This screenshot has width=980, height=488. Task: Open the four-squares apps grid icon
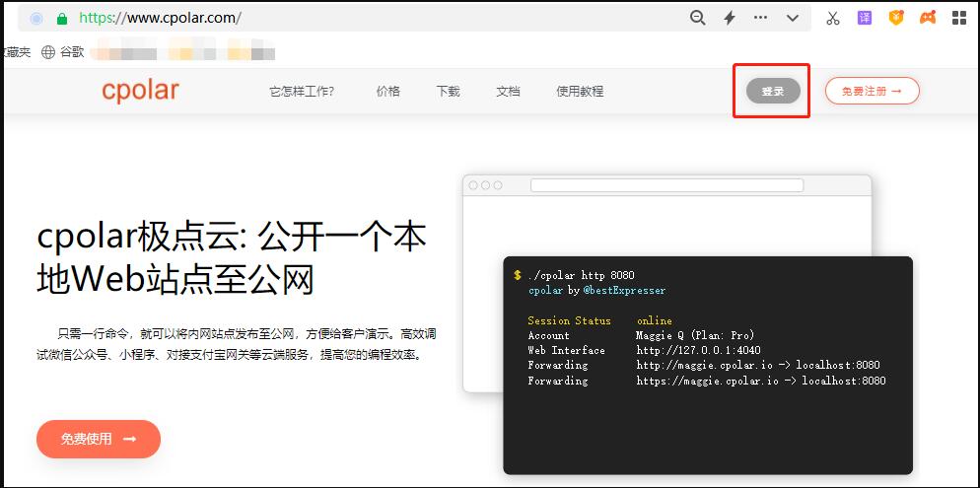[960, 18]
